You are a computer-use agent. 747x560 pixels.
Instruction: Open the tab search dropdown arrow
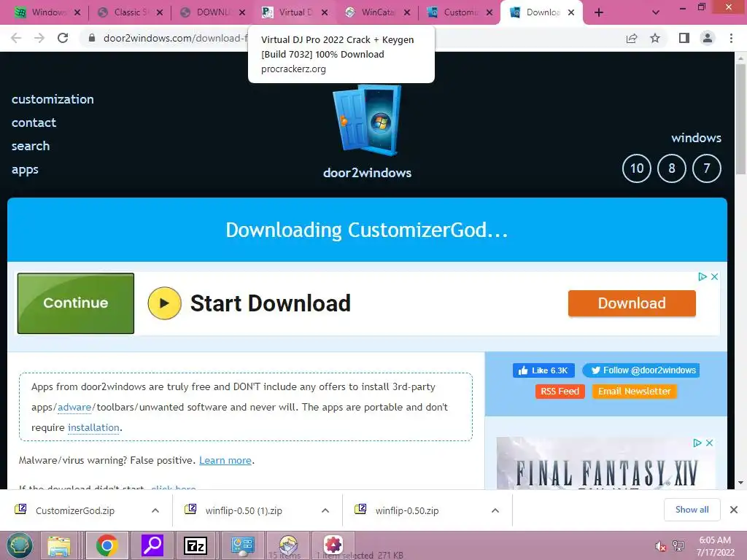click(x=656, y=12)
